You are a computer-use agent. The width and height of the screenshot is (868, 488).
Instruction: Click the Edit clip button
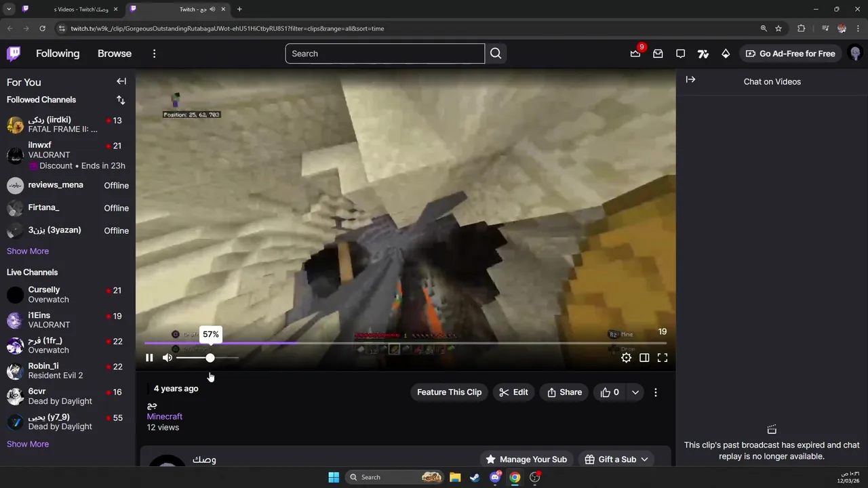coord(513,392)
